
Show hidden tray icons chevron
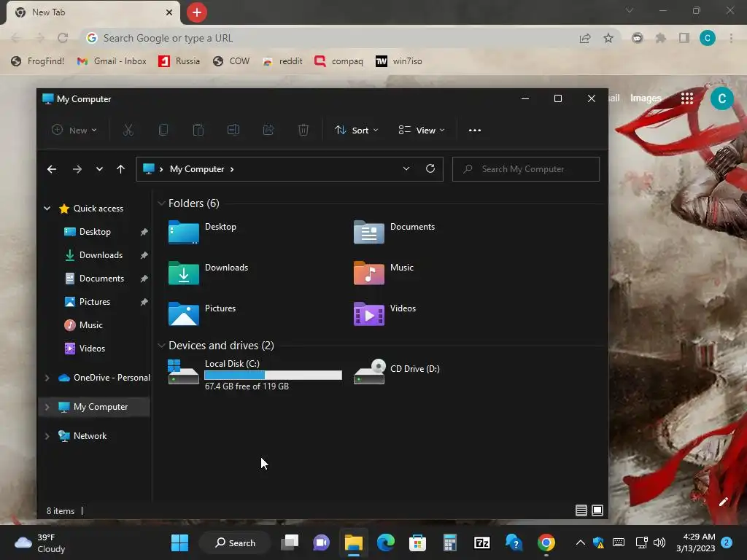pyautogui.click(x=580, y=542)
